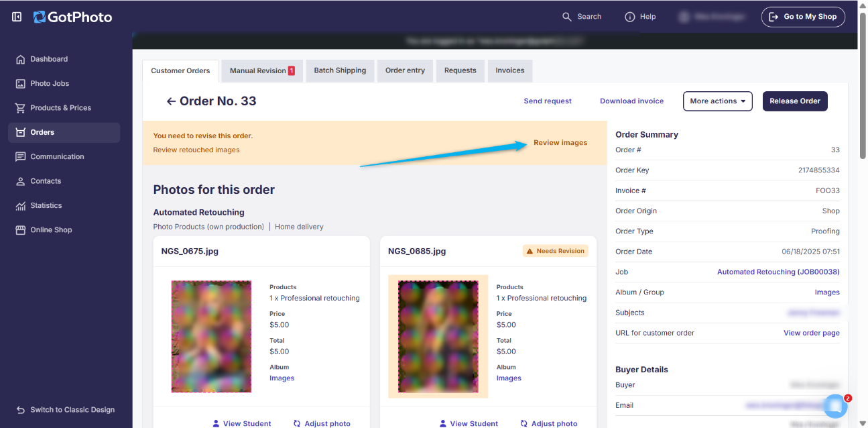This screenshot has width=868, height=428.
Task: Open Images album link under NGS_0685.jpg
Action: [509, 378]
